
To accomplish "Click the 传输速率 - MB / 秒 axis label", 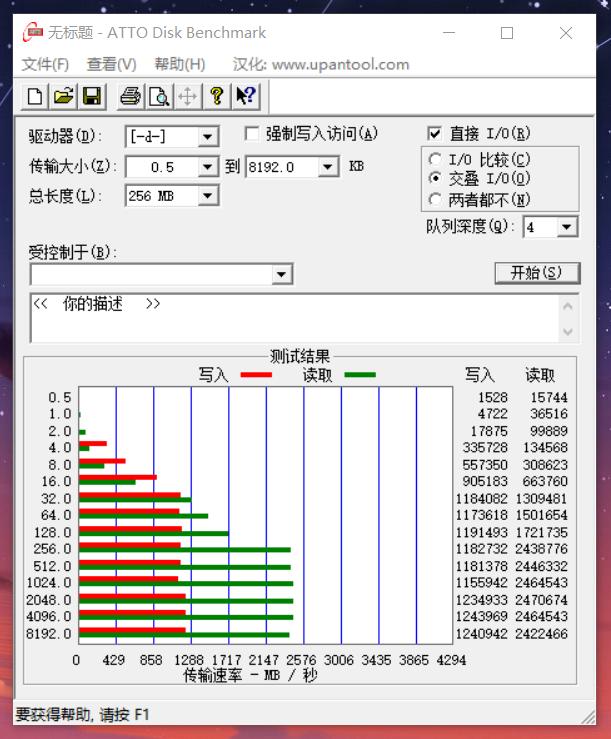I will coord(250,676).
